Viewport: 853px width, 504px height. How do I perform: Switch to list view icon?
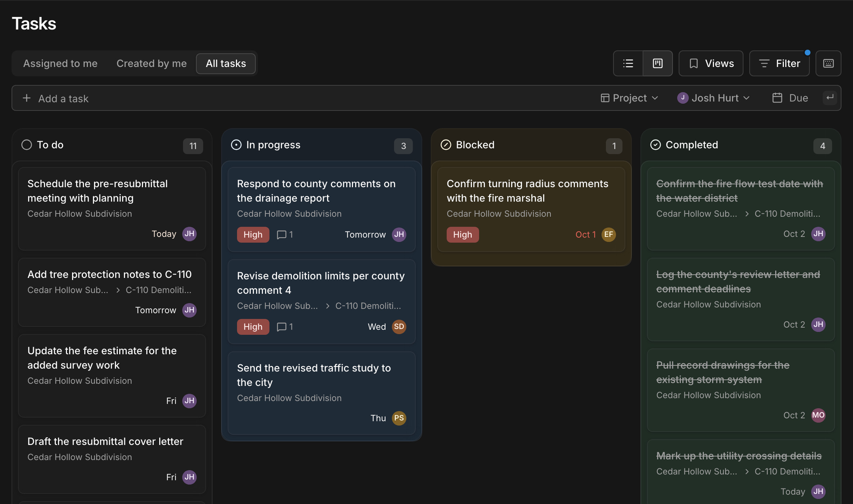click(x=628, y=63)
